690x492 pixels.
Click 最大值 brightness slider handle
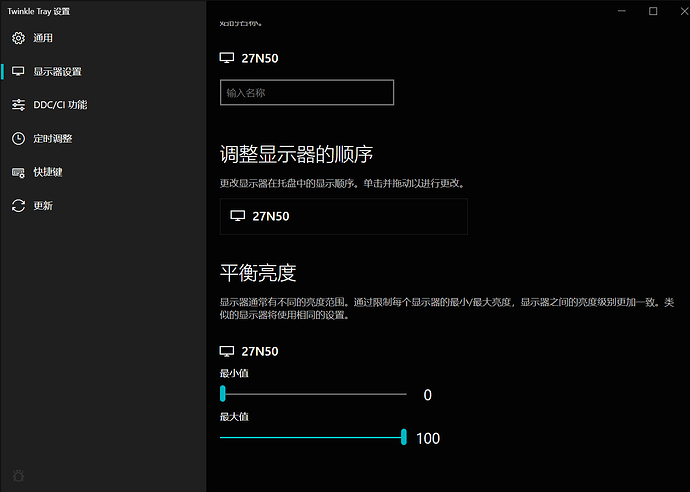click(x=404, y=437)
